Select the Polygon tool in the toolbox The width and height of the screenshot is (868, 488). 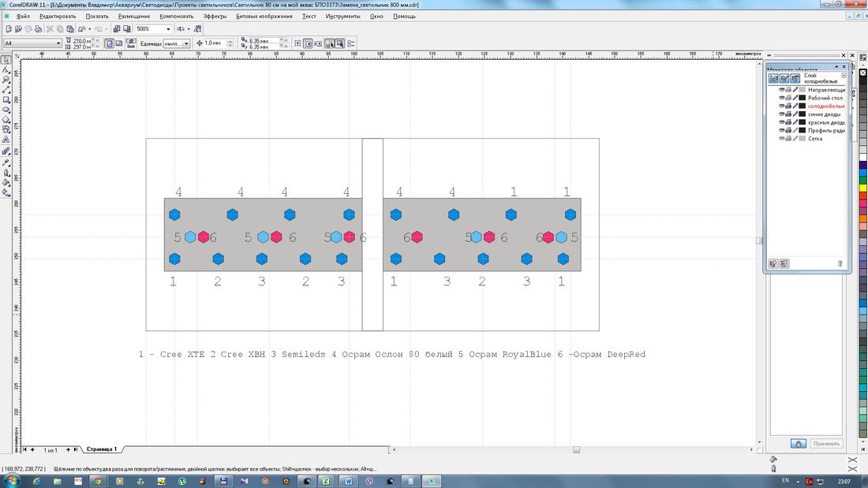6,121
